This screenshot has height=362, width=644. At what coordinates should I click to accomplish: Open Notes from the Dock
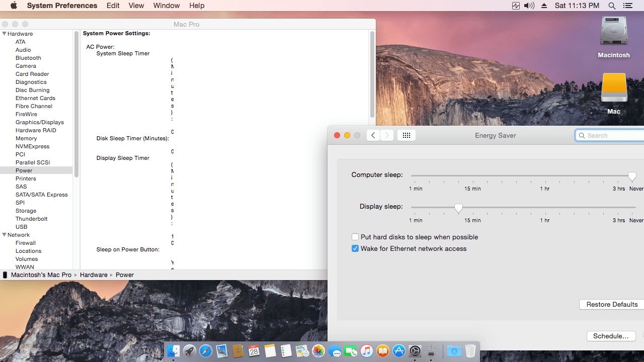click(x=270, y=351)
